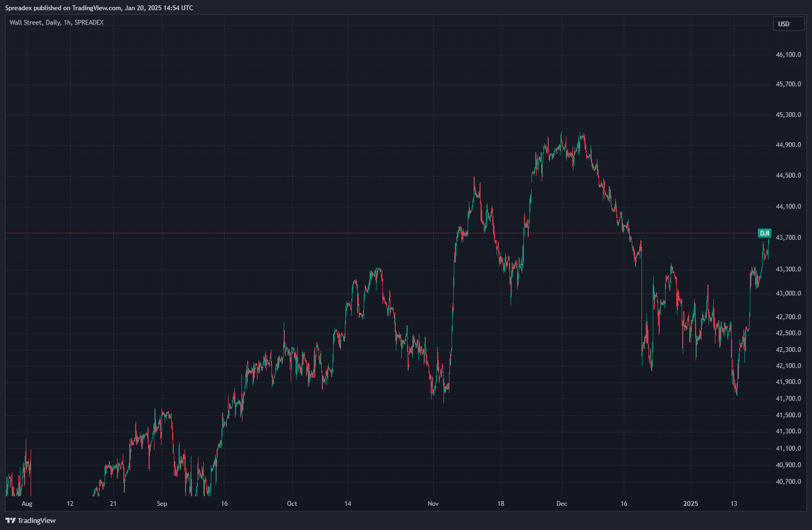The height and width of the screenshot is (530, 812).
Task: Click the Nov date label on time axis
Action: pyautogui.click(x=433, y=504)
